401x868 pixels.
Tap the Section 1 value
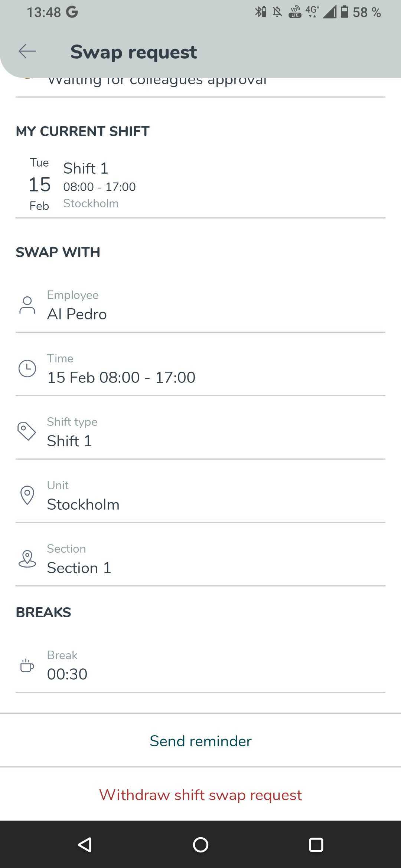coord(79,568)
